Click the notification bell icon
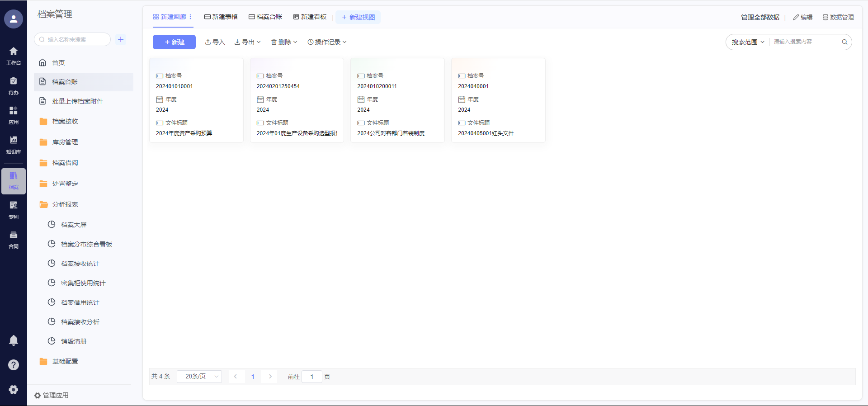The width and height of the screenshot is (868, 406). click(x=14, y=340)
